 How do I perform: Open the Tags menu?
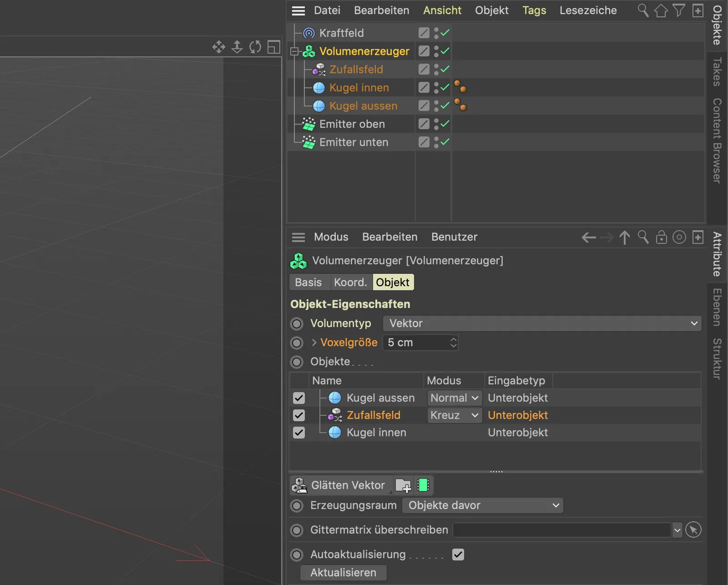point(534,10)
